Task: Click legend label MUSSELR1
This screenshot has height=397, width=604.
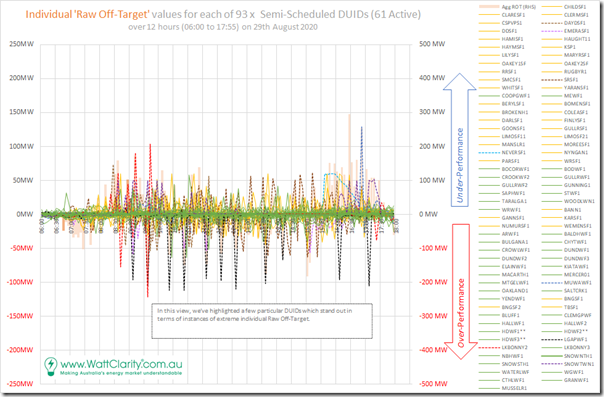Action: [514, 388]
